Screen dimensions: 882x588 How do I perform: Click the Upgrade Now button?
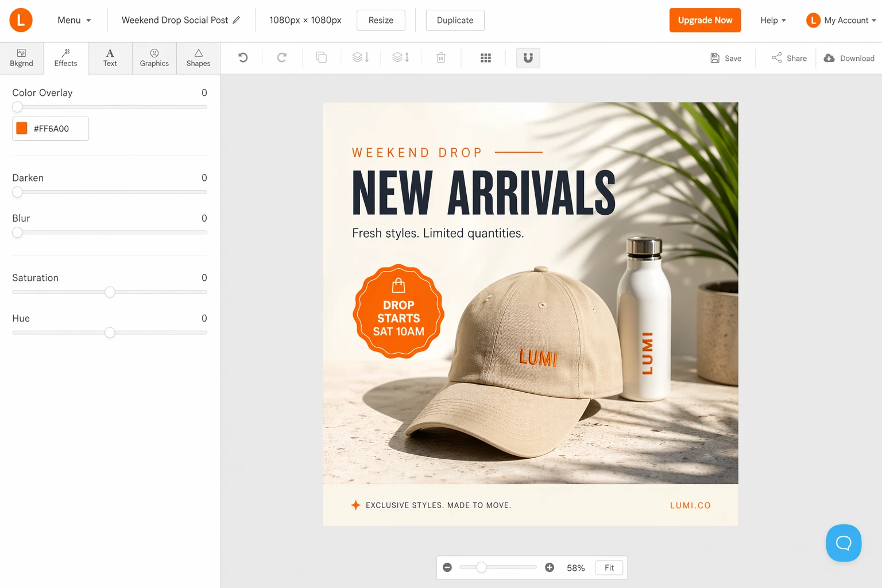click(705, 20)
